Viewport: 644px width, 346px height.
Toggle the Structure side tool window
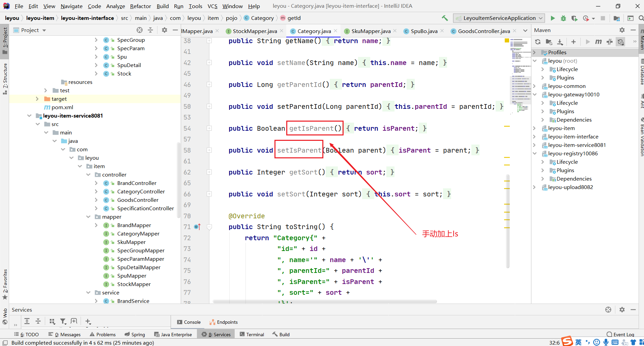point(5,78)
